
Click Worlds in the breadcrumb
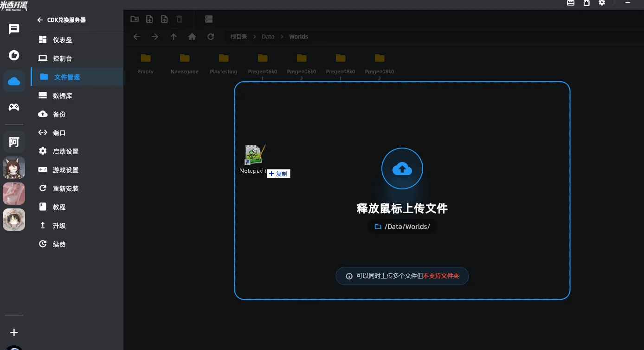click(x=298, y=37)
